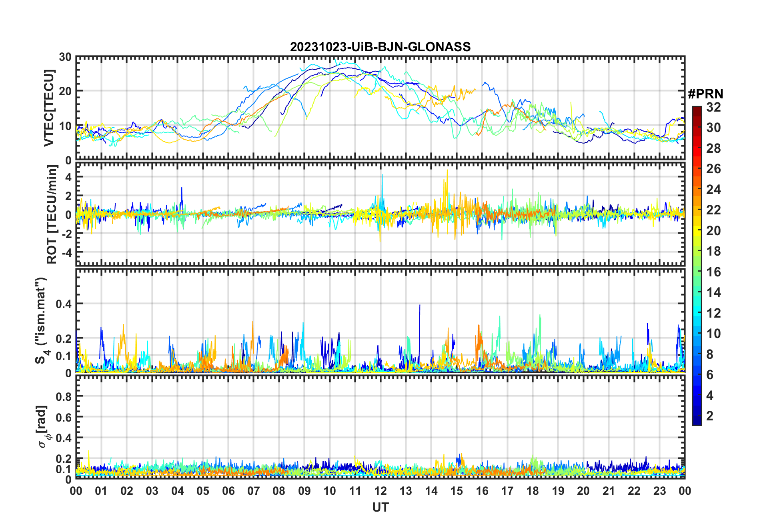Click the "0.1" tick on S4 axis
The width and height of the screenshot is (761, 532).
[64, 356]
